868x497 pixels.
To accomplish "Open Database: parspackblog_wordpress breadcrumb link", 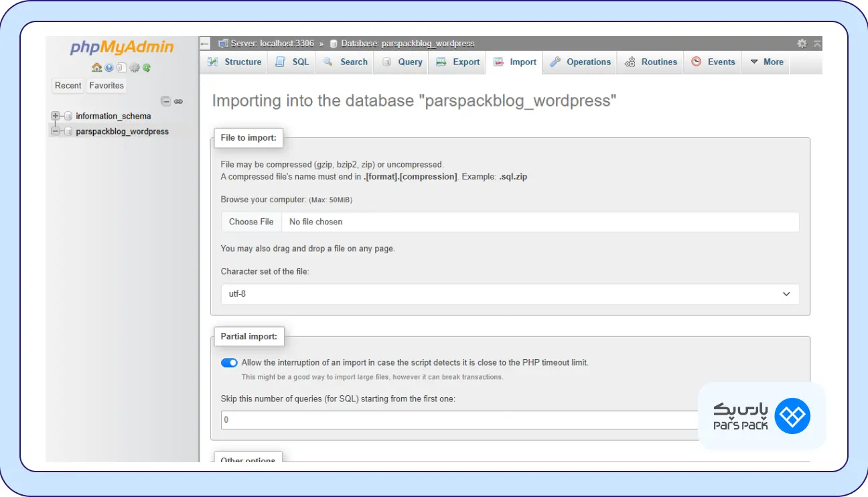I will [x=407, y=44].
